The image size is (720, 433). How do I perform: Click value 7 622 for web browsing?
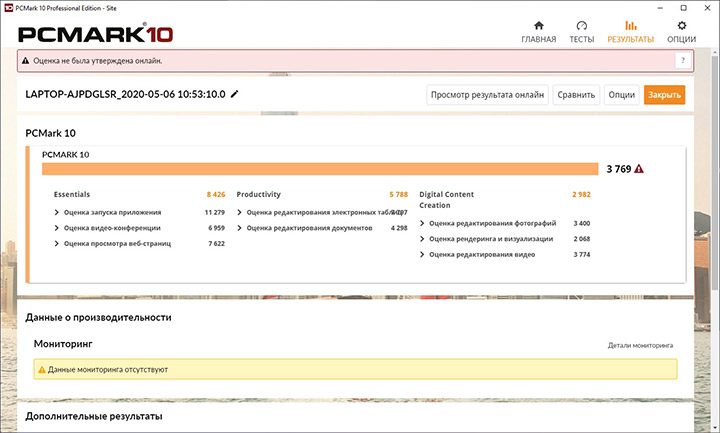tap(216, 243)
